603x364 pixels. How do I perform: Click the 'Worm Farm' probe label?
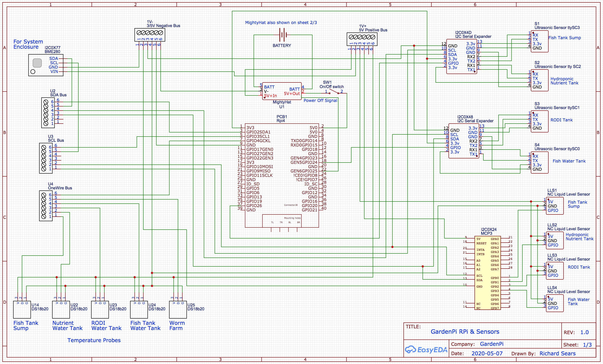coord(177,325)
